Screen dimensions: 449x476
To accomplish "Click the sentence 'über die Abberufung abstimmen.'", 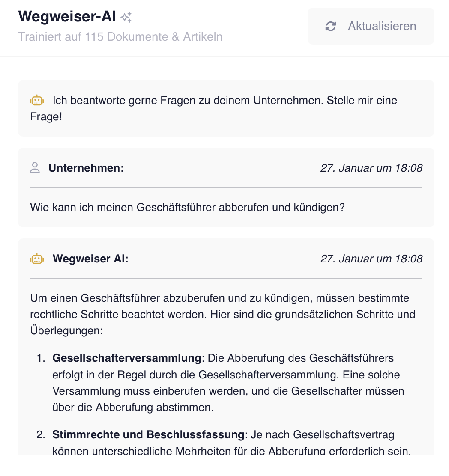I will coord(133,407).
